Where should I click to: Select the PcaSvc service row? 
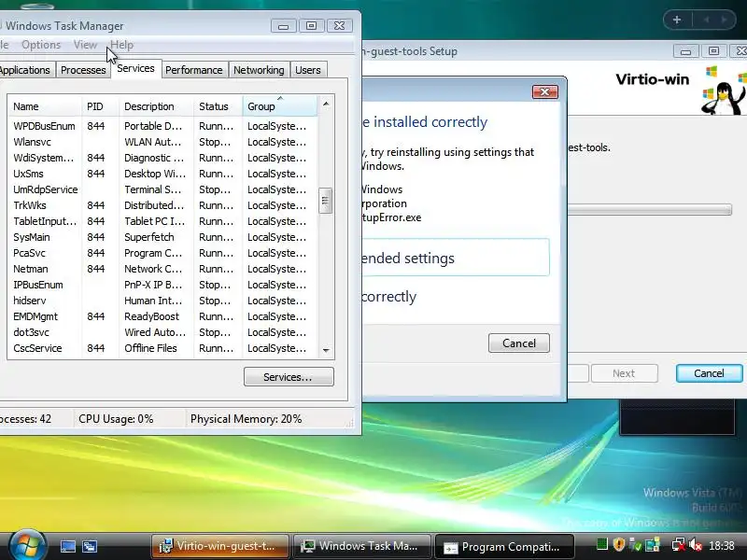[x=162, y=253]
